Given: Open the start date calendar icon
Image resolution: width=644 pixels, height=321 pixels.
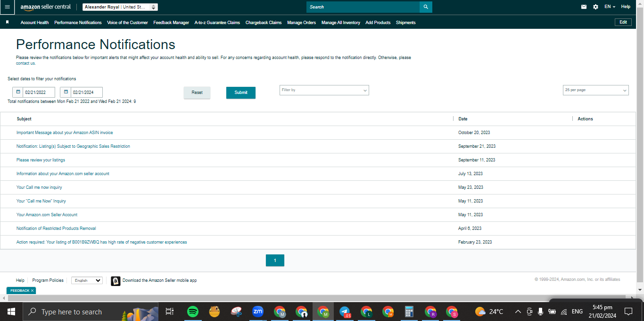Looking at the screenshot, I should click(x=18, y=92).
